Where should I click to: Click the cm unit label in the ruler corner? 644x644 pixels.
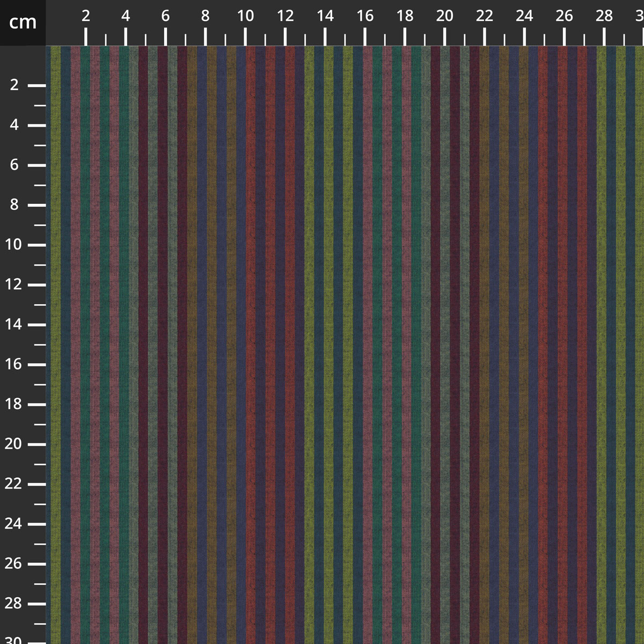pyautogui.click(x=23, y=23)
